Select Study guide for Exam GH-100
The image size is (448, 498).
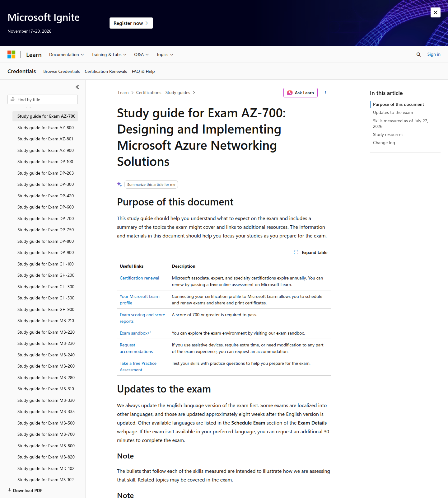pyautogui.click(x=45, y=264)
